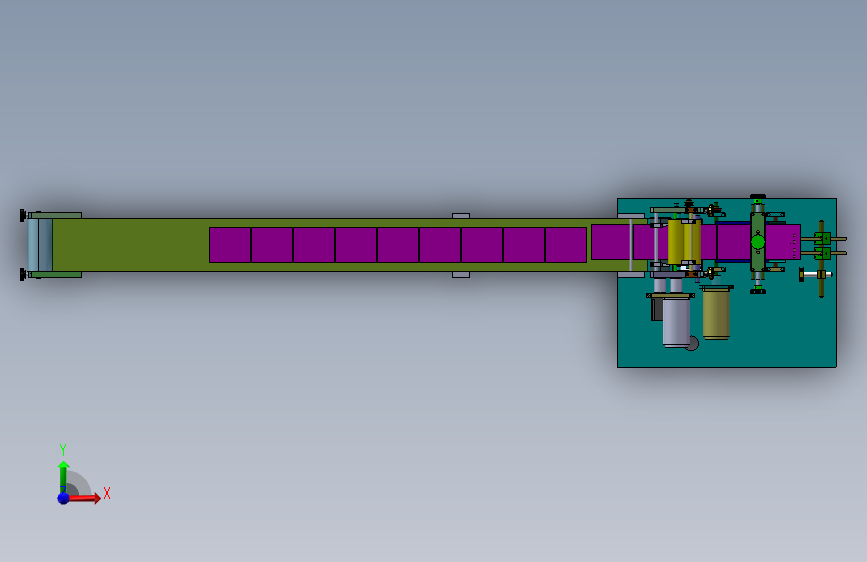Pick the first purple box nearest the end roller

coord(230,244)
